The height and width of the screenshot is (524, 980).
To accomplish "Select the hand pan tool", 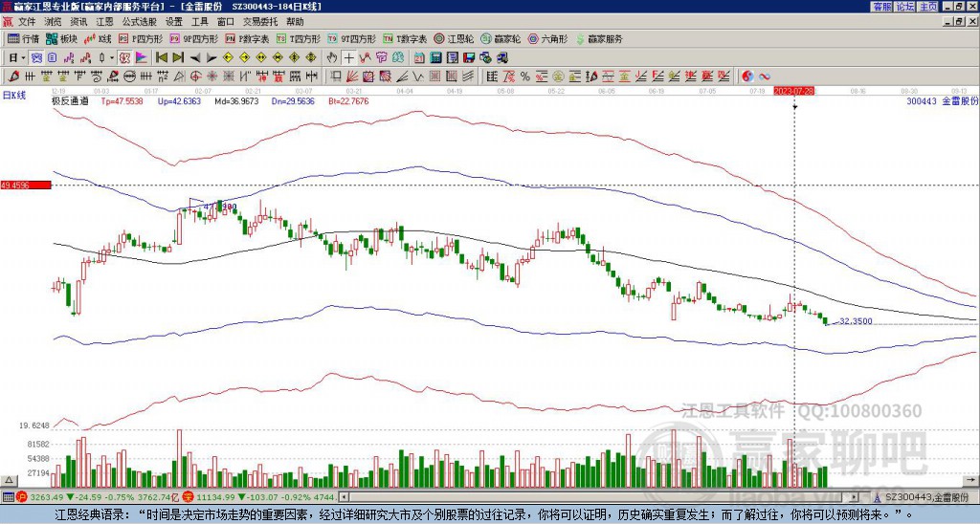I will coord(332,58).
